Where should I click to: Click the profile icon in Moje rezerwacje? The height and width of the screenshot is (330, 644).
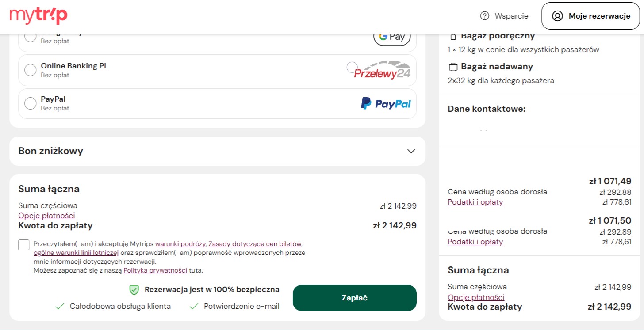point(557,16)
